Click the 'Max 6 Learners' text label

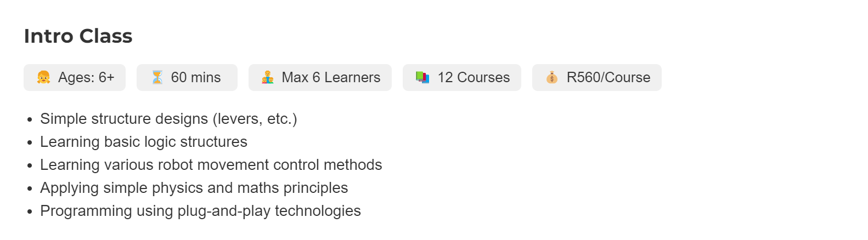pyautogui.click(x=331, y=77)
